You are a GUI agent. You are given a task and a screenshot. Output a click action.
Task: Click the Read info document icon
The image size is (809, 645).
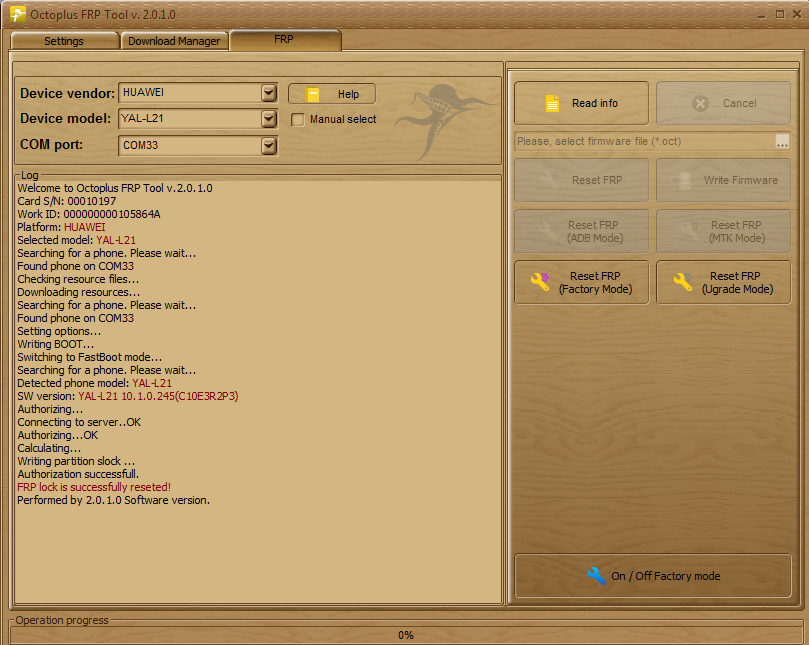click(x=552, y=103)
